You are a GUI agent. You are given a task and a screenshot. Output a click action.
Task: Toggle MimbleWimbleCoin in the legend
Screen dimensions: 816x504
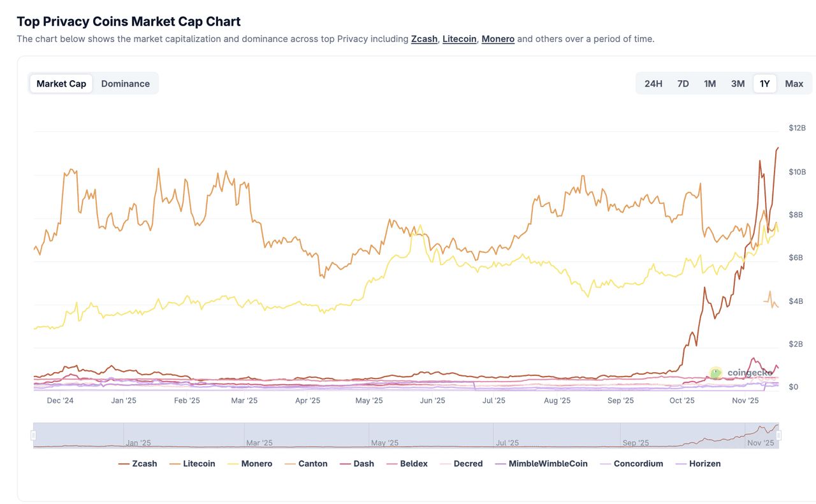(x=541, y=464)
